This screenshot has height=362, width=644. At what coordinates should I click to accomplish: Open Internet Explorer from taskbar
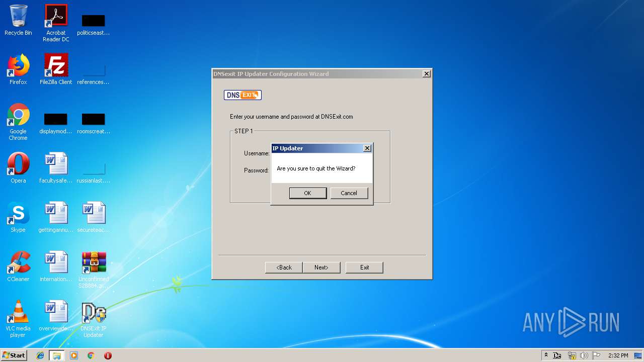[40, 355]
